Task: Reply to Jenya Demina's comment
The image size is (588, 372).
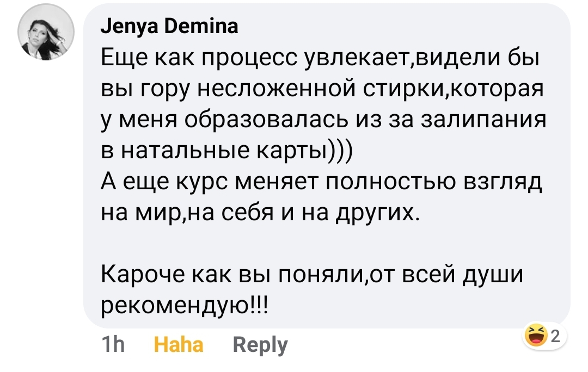Action: pyautogui.click(x=260, y=345)
